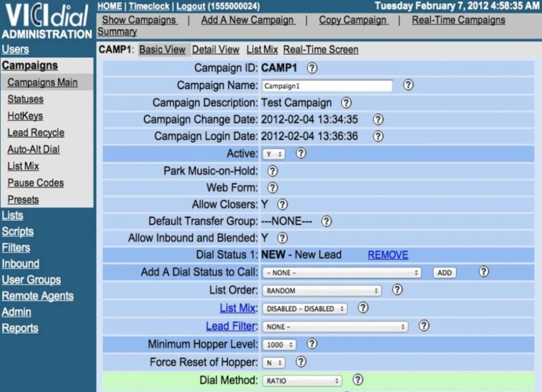
Task: Click the Campaign Name text field
Action: point(327,86)
